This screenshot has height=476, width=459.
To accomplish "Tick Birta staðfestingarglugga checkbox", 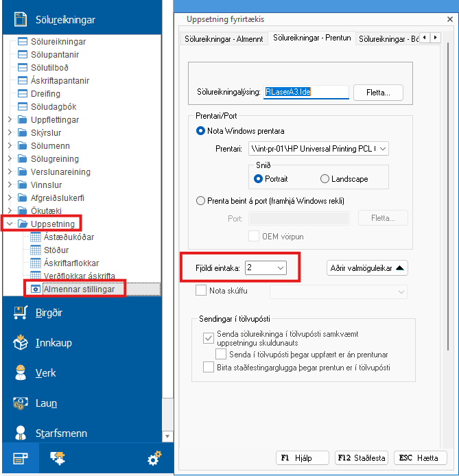I will [x=209, y=368].
